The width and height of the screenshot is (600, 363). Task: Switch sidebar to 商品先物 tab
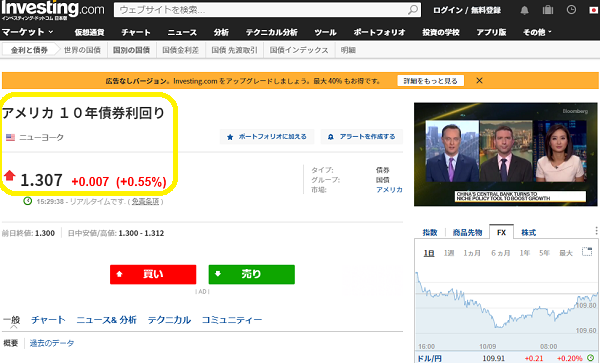pos(467,232)
